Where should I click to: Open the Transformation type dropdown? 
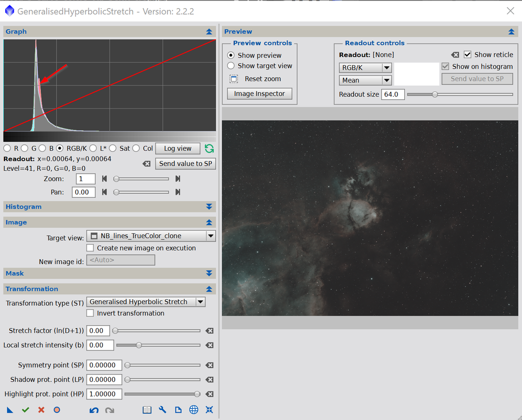click(x=146, y=302)
